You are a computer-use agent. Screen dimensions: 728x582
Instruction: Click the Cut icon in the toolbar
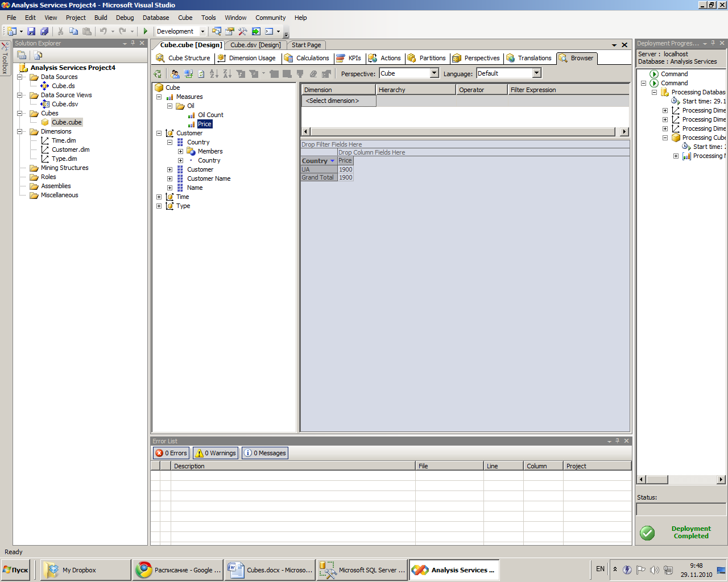click(x=60, y=31)
